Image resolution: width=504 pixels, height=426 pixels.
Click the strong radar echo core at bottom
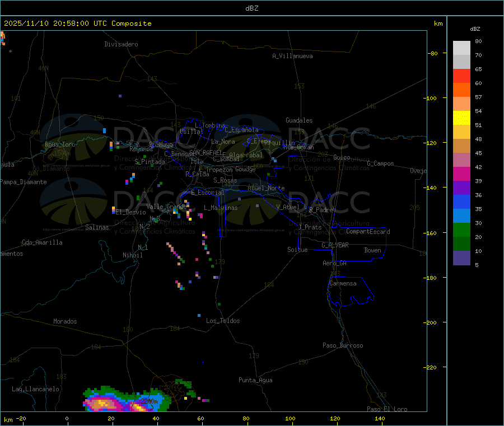point(103,404)
